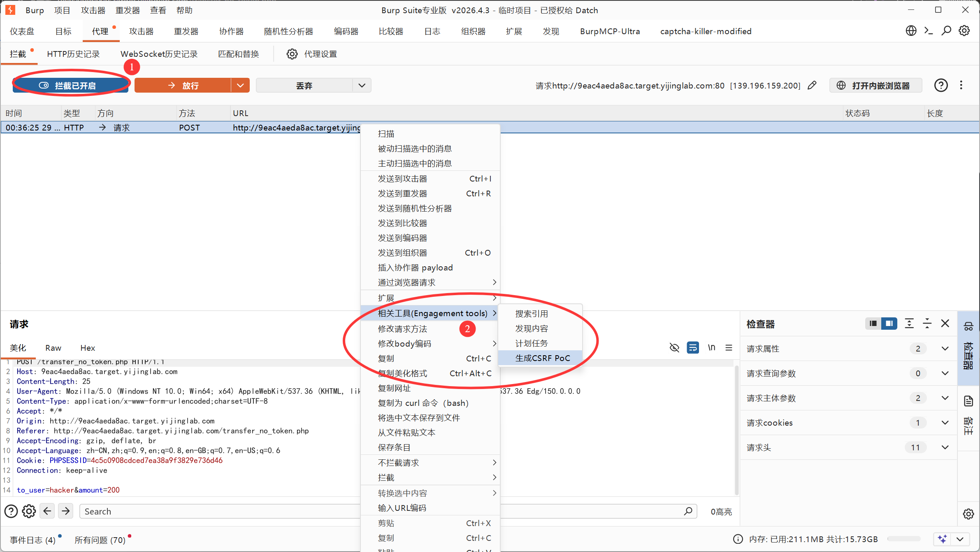This screenshot has height=552, width=980.
Task: Expand the dropdown next to AI sparkle icon
Action: (x=960, y=539)
